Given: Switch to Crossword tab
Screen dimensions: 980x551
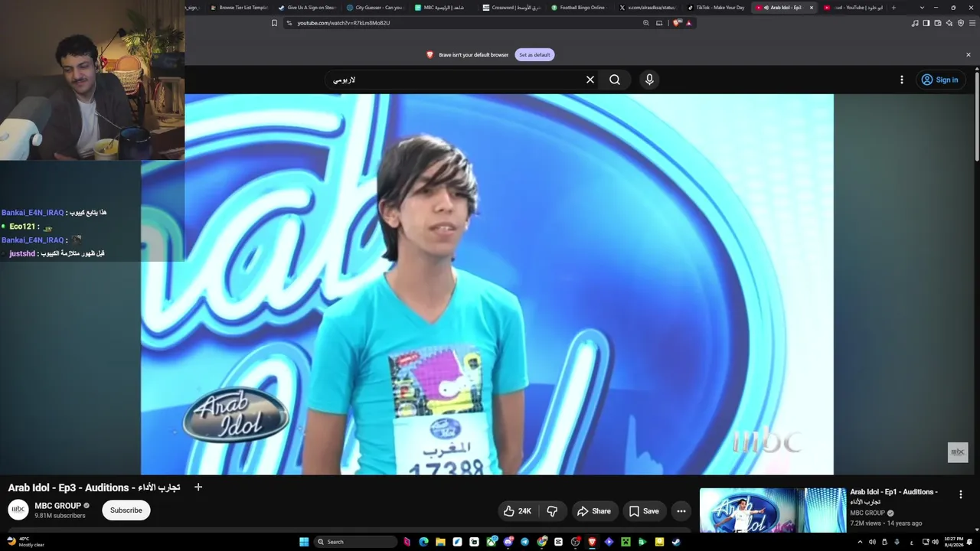Looking at the screenshot, I should click(511, 8).
